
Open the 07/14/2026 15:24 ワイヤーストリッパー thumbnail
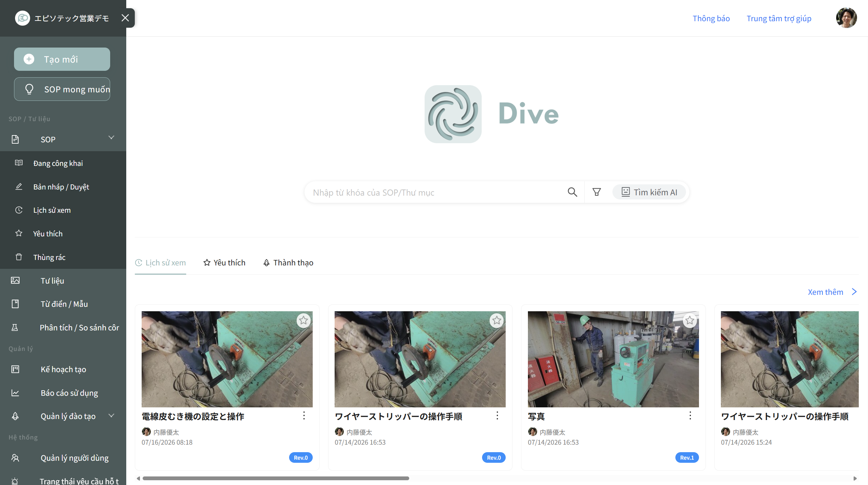790,359
